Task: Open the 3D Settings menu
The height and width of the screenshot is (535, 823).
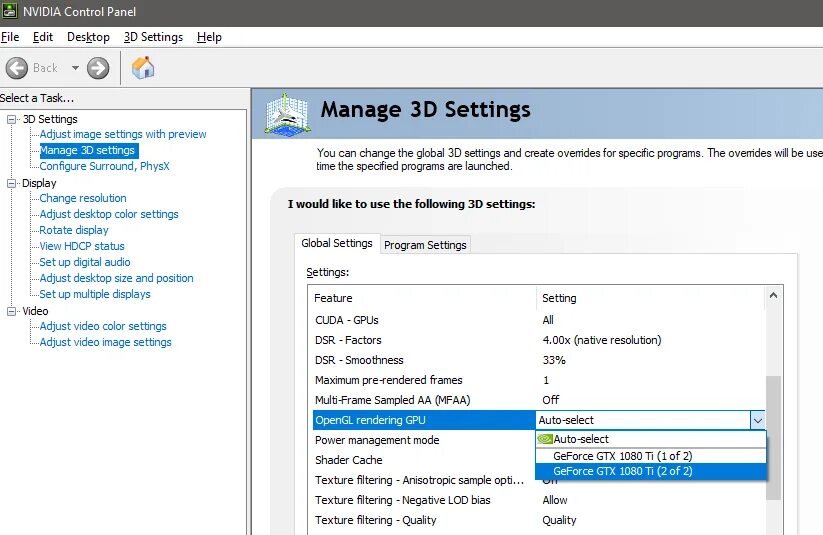Action: [153, 37]
